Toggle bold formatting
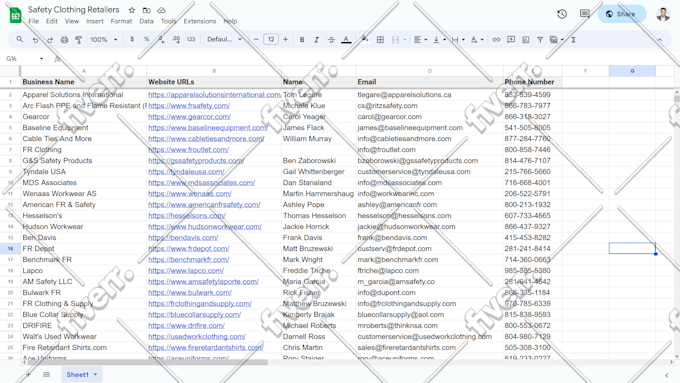 pyautogui.click(x=302, y=40)
